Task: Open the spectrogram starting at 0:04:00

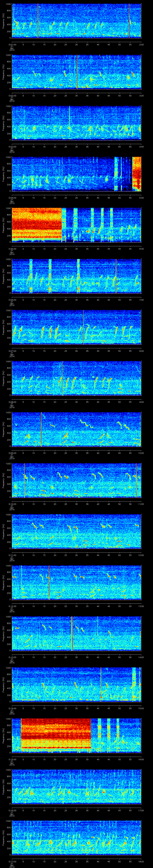Action: tap(76, 174)
